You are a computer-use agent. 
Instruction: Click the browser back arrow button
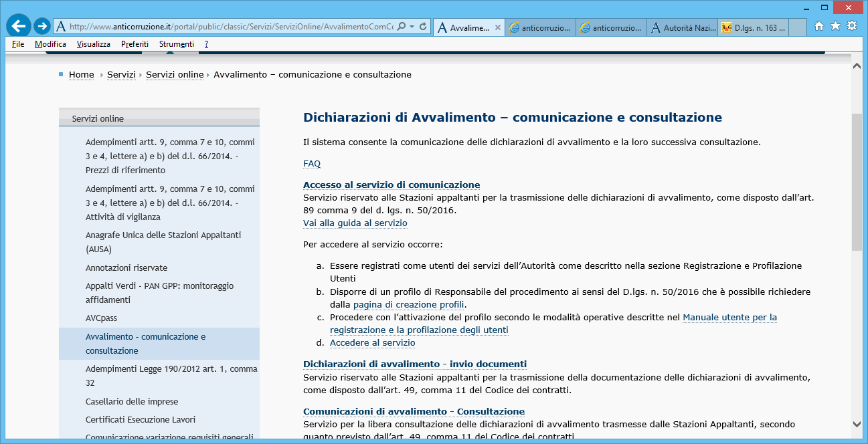[18, 26]
